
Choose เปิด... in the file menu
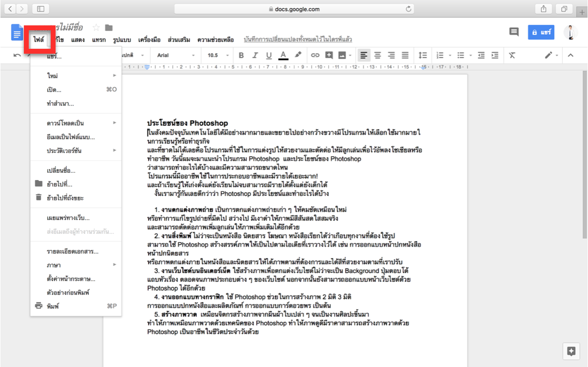pyautogui.click(x=76, y=90)
